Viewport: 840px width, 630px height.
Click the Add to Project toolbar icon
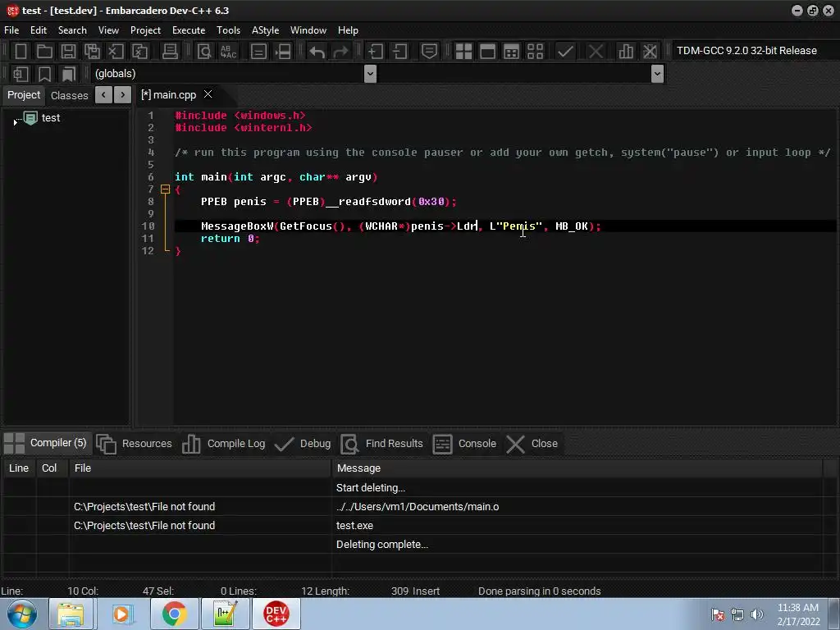click(376, 52)
